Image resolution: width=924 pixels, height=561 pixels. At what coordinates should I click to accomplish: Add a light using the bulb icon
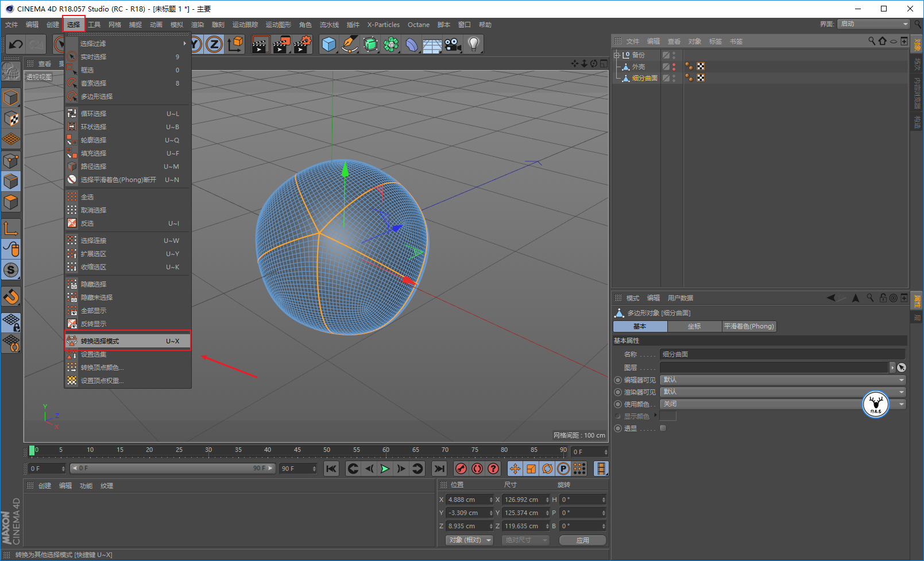(x=473, y=44)
